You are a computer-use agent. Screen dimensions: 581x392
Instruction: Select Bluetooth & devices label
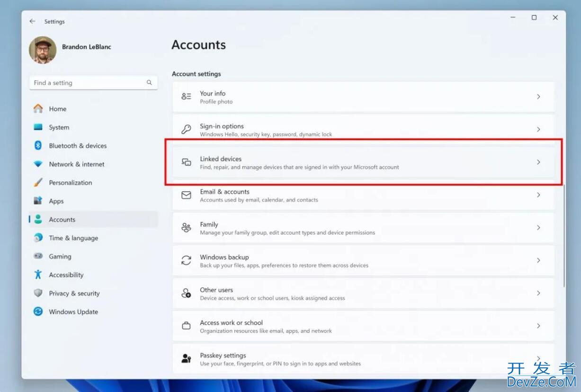click(78, 146)
